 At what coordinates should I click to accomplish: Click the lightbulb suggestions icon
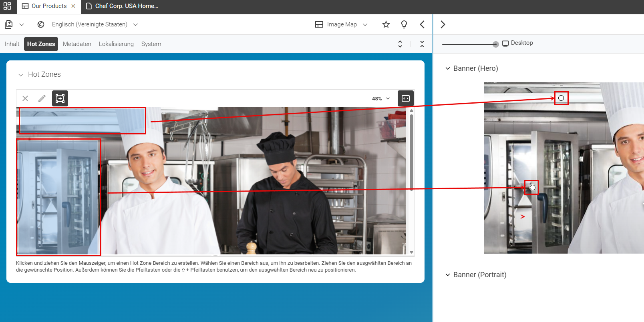(404, 24)
